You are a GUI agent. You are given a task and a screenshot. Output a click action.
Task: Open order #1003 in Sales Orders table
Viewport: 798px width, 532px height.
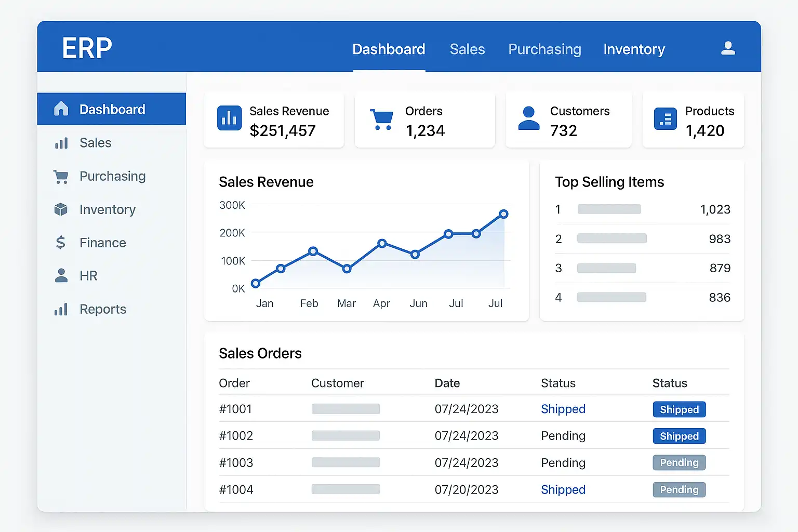pos(236,463)
